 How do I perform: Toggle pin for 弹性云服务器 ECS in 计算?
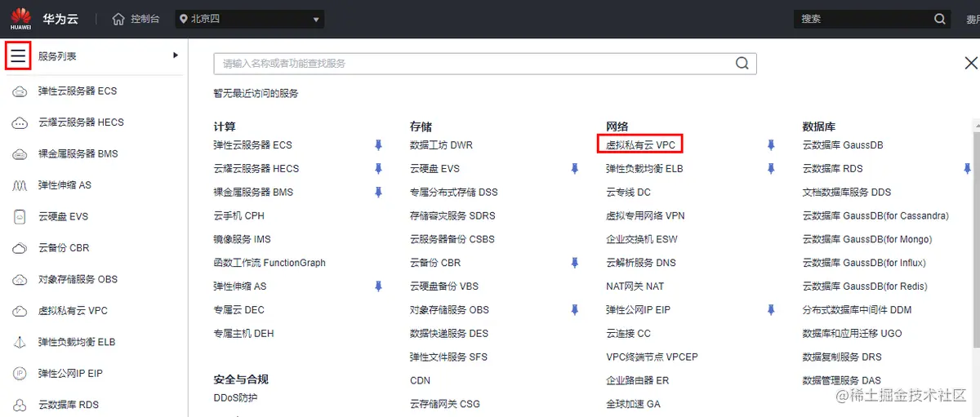tap(378, 145)
